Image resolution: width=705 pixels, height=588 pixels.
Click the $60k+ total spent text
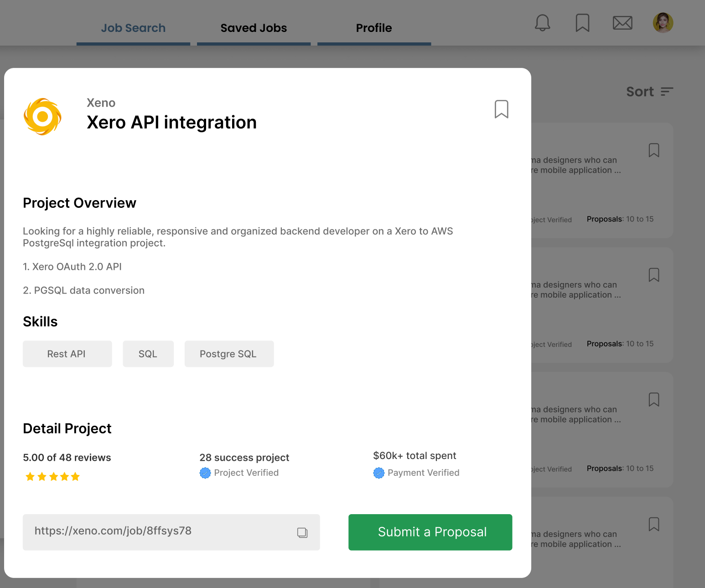coord(415,456)
